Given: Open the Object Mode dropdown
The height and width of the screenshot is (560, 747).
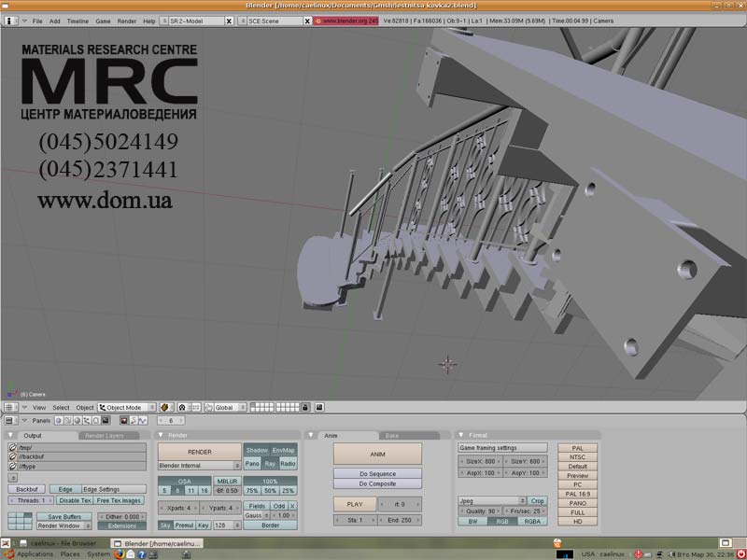Looking at the screenshot, I should (127, 408).
